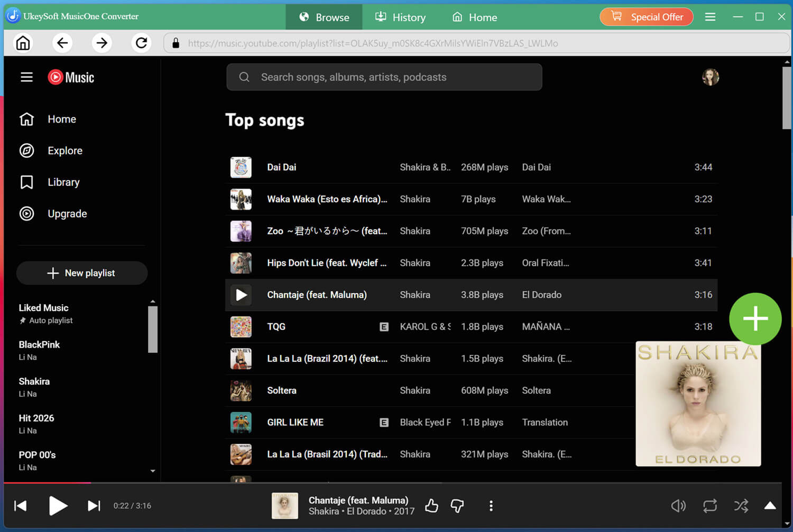Click the TQG song thumbnail

241,327
